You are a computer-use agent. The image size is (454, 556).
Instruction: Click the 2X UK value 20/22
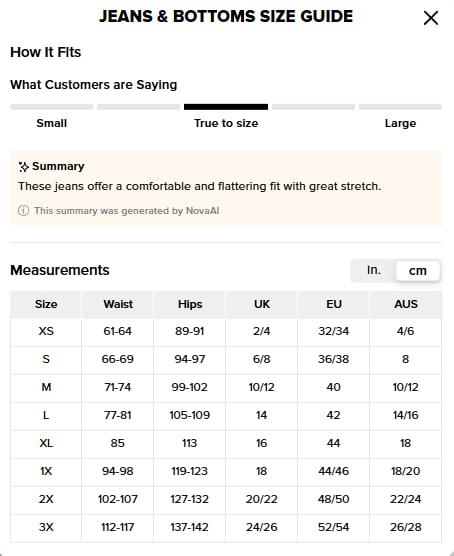(x=261, y=499)
